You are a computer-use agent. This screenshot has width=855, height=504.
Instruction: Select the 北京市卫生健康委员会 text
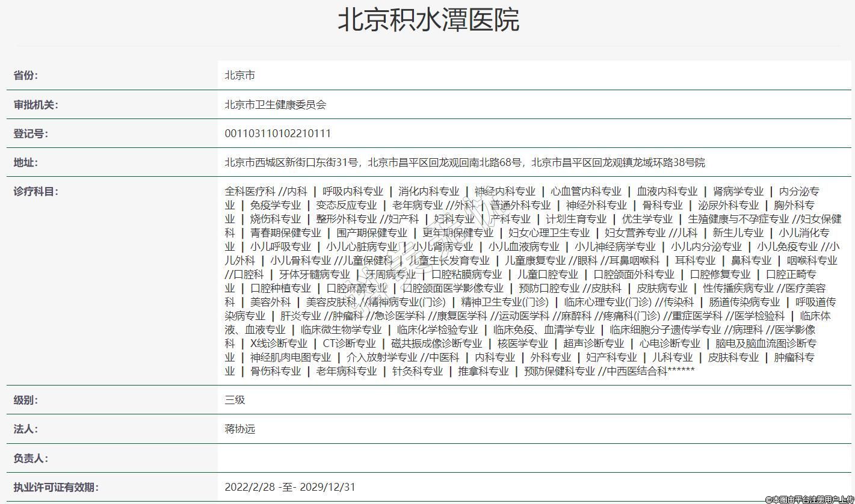pos(275,105)
